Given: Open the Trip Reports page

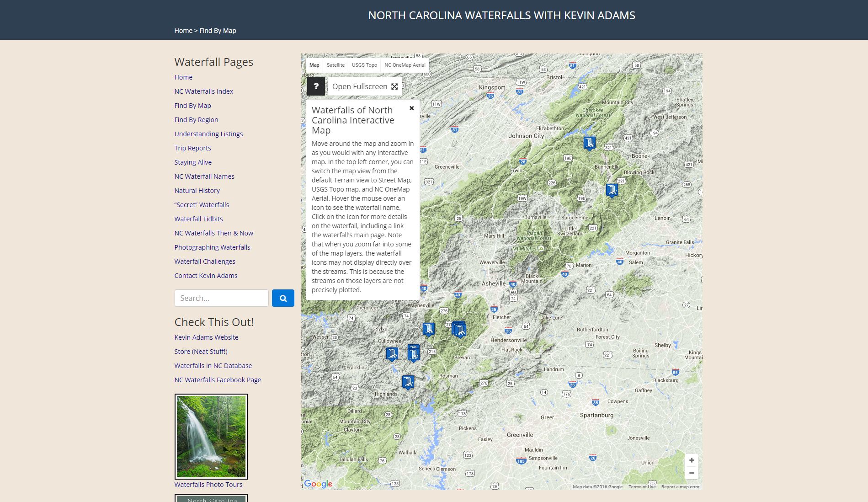Looking at the screenshot, I should pyautogui.click(x=192, y=148).
